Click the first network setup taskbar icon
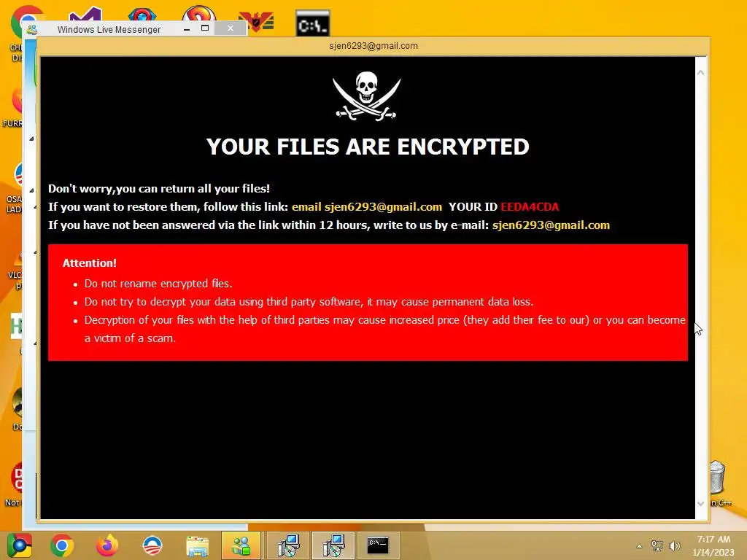The width and height of the screenshot is (747, 560). point(287,545)
